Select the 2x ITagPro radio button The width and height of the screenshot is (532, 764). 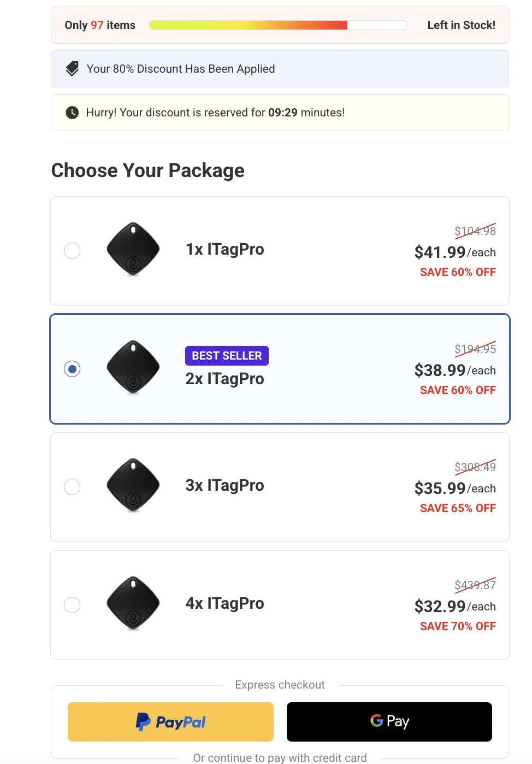[x=72, y=369]
